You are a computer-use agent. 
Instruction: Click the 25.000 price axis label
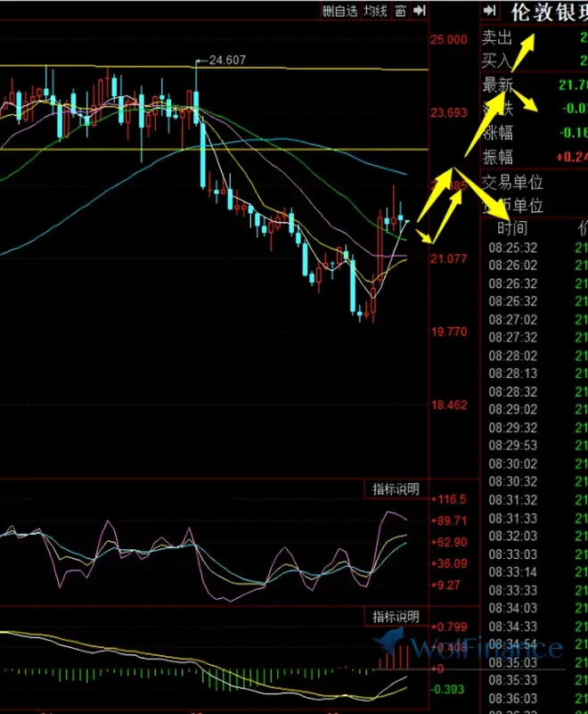pos(448,40)
